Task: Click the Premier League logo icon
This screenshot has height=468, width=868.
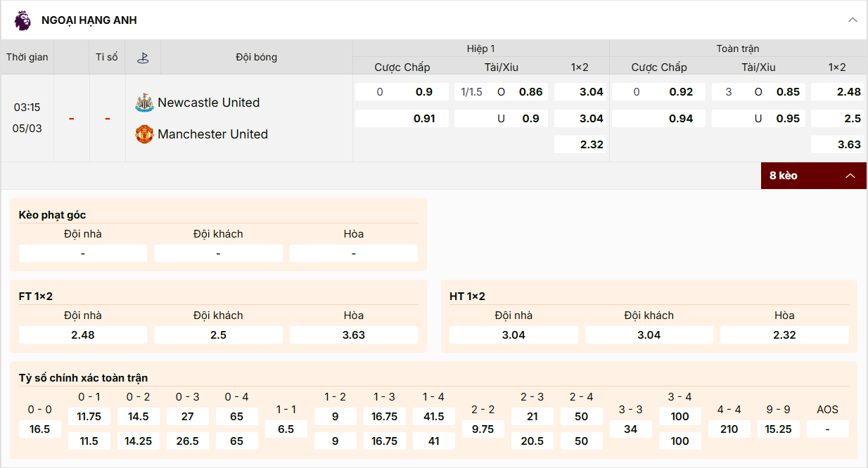Action: coord(23,20)
